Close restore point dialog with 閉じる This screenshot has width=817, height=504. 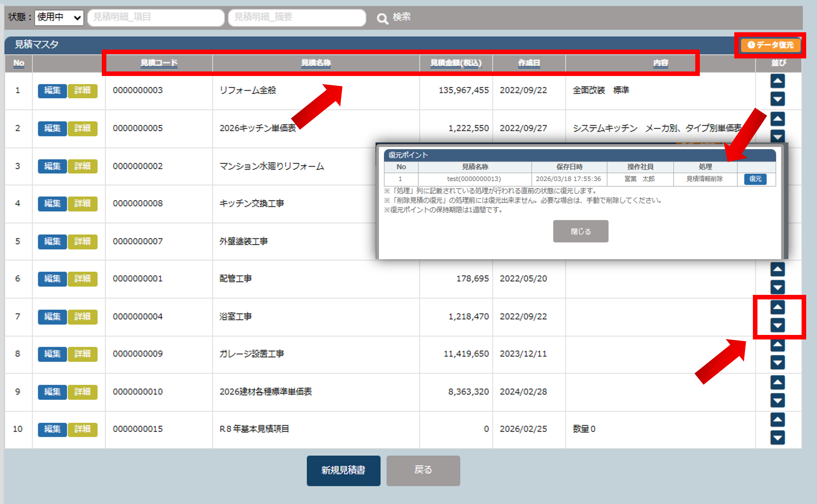(x=580, y=231)
